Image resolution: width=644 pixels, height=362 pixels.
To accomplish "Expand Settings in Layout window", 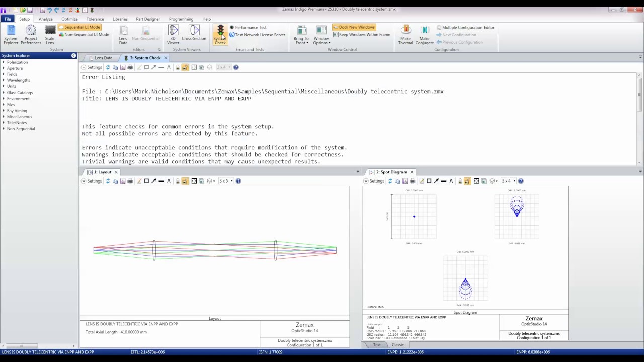I will (x=92, y=181).
